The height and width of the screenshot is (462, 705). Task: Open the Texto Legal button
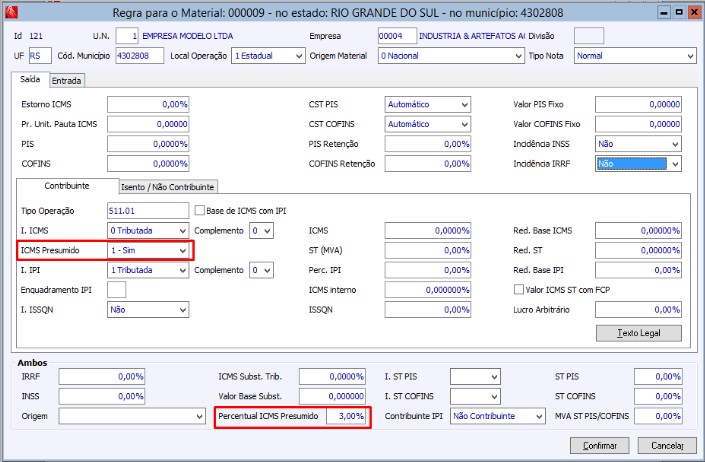(x=637, y=333)
